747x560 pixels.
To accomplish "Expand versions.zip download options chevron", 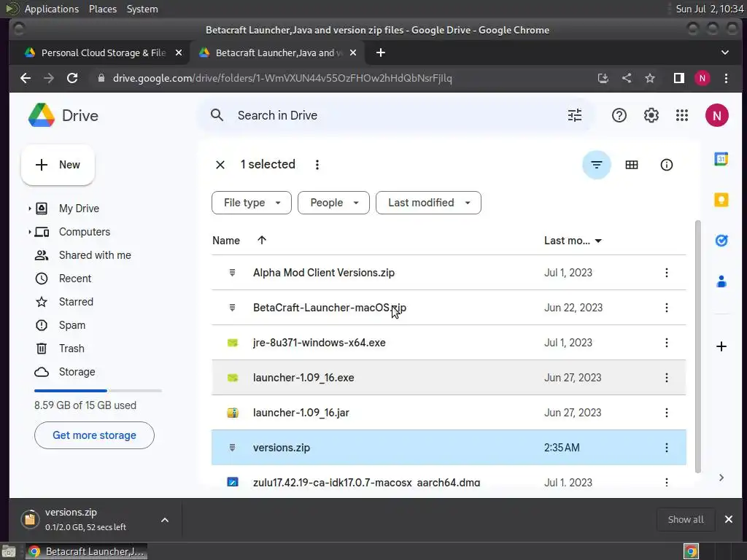I will pyautogui.click(x=164, y=520).
